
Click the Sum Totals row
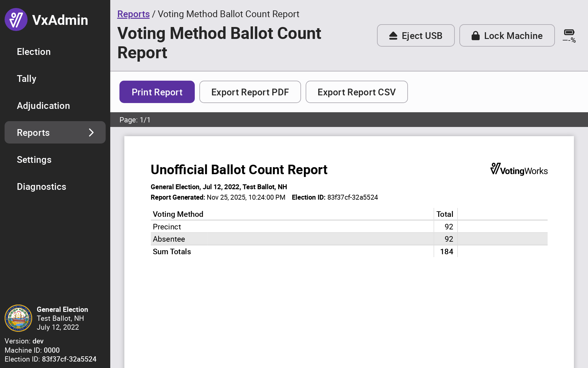click(x=172, y=251)
